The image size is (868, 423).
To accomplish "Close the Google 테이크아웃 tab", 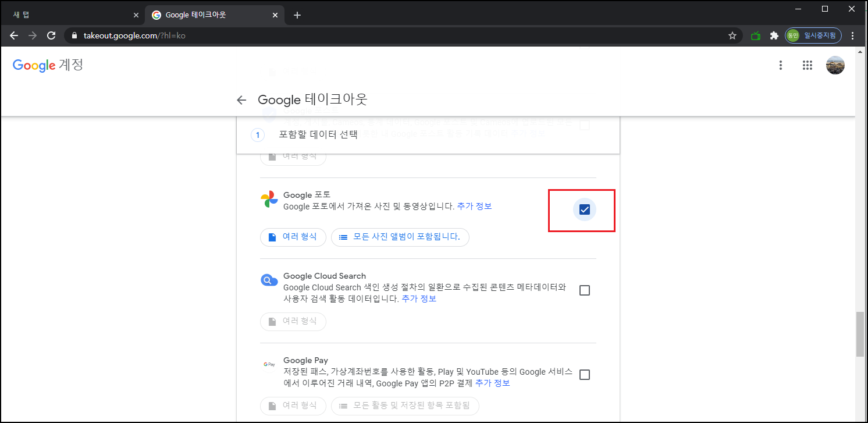I will point(276,15).
